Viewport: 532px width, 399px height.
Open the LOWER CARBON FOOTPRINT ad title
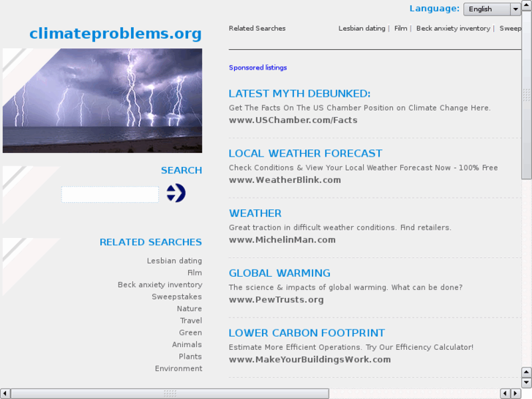tap(307, 333)
